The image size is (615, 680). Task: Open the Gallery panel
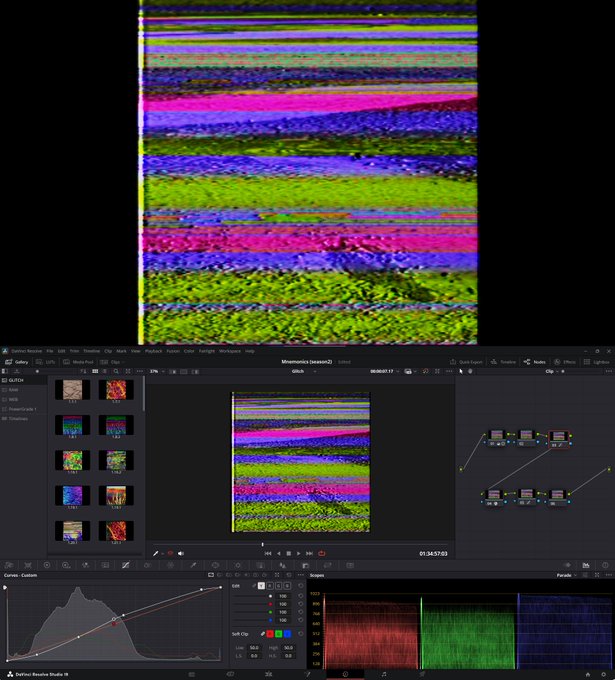click(x=16, y=362)
